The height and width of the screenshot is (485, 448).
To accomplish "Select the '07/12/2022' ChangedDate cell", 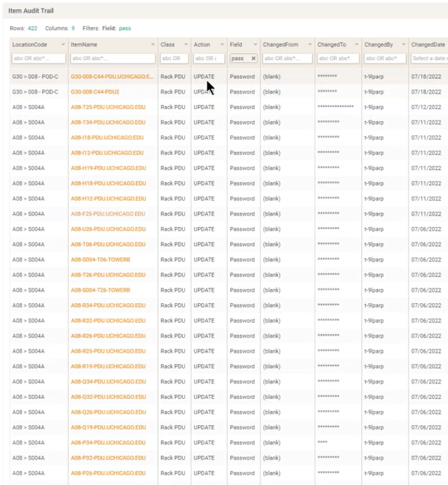I will coord(426,107).
